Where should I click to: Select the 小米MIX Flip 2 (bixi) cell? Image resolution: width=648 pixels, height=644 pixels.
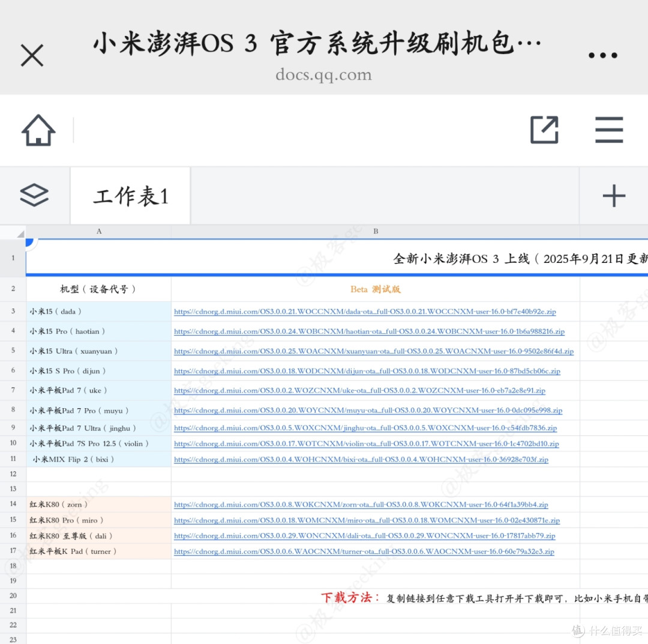[x=98, y=459]
